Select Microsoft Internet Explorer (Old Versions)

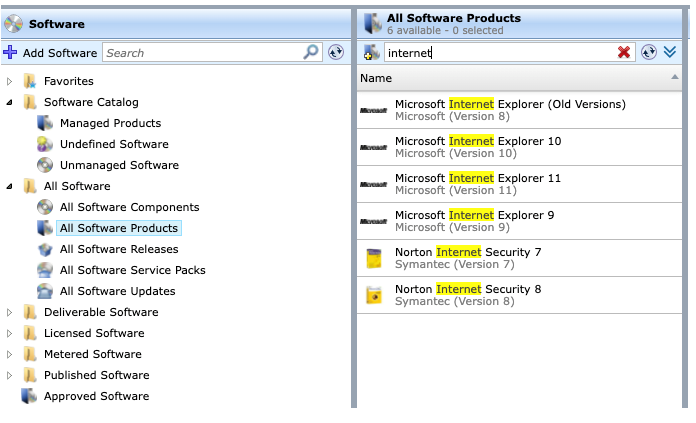coord(519,110)
